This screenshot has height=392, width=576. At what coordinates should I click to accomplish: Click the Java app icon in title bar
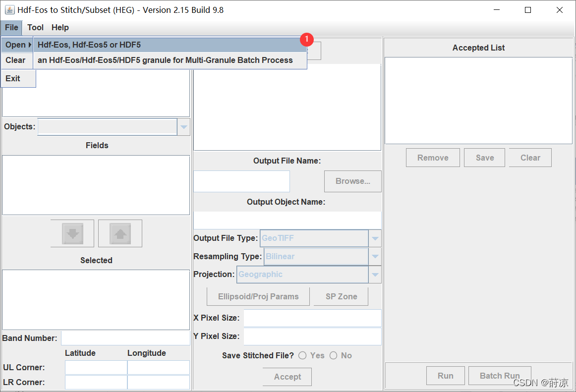coord(9,10)
